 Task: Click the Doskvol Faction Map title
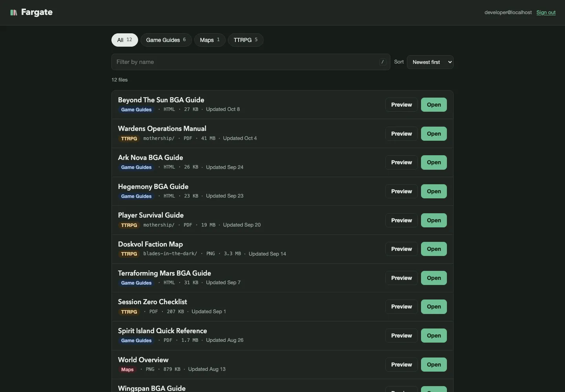pos(150,244)
